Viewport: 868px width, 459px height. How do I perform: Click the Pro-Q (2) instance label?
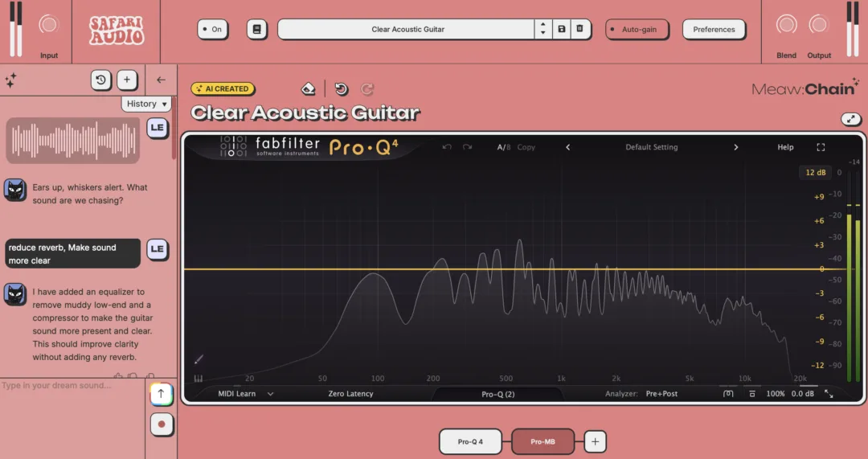[497, 394]
